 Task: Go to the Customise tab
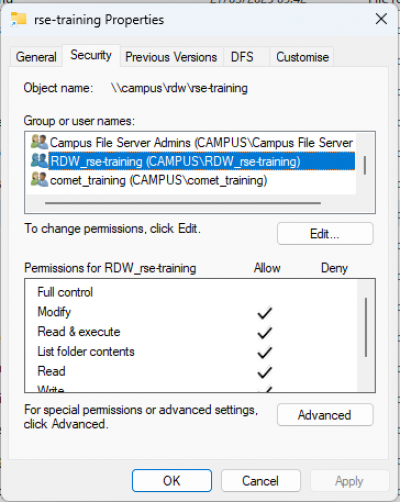pos(302,57)
